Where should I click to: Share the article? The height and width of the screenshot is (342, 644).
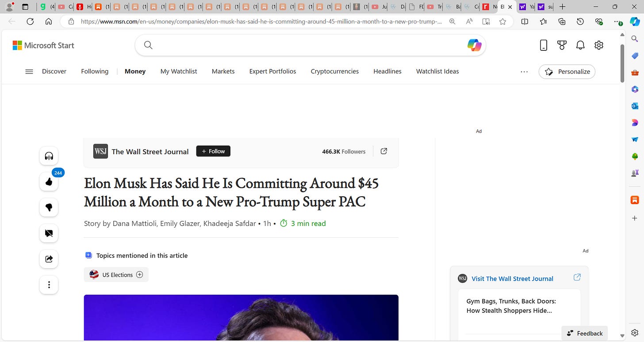49,259
